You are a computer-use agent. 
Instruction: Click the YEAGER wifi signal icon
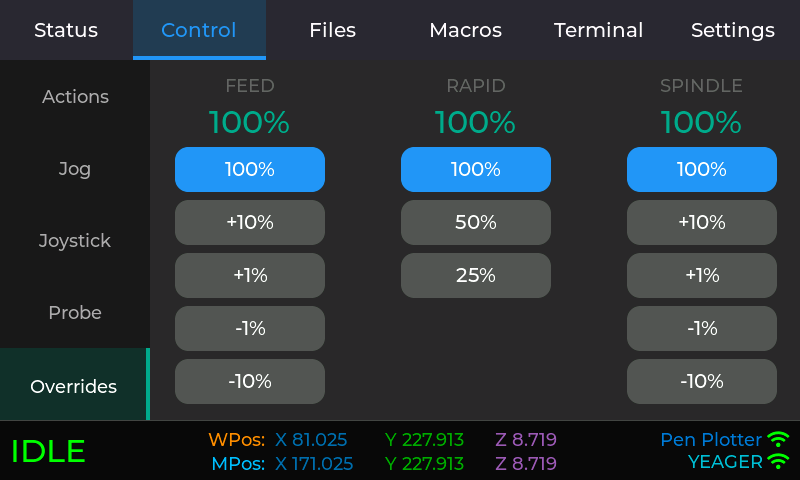(778, 462)
